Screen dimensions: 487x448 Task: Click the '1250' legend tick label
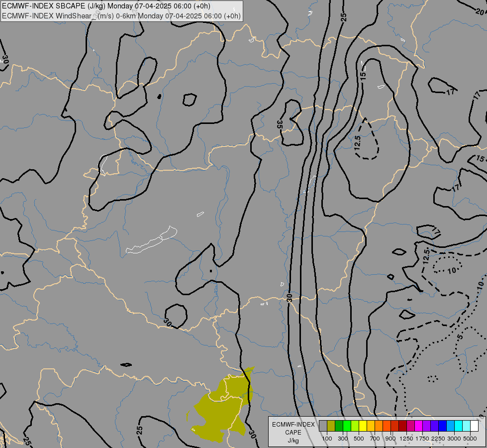[406, 439]
